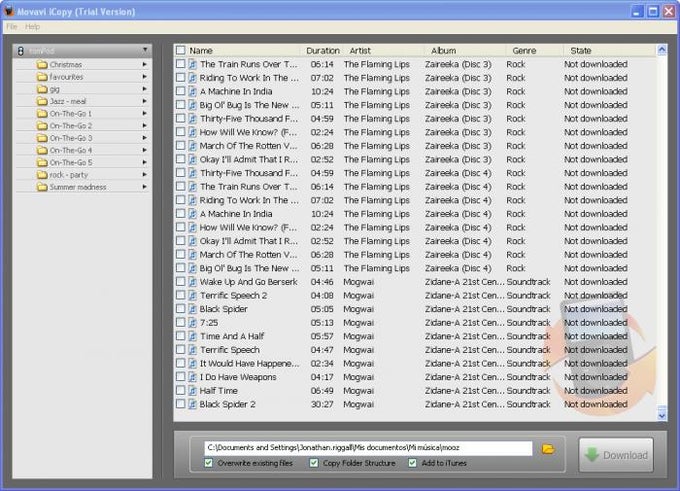This screenshot has height=491, width=680.
Task: Sort tracks by the Duration column header
Action: coord(323,51)
